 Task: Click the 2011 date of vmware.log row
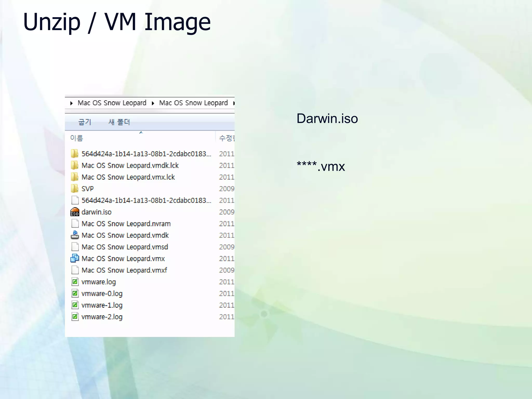pyautogui.click(x=227, y=282)
